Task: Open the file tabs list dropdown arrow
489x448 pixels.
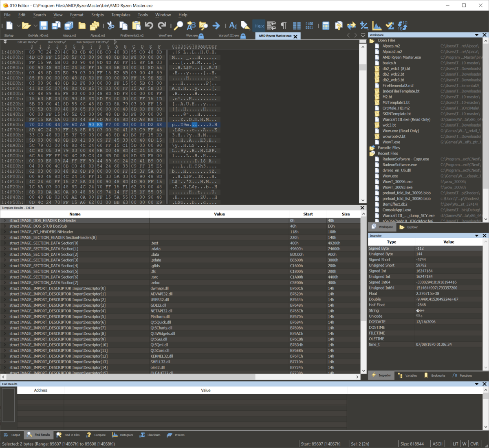Action: (363, 35)
